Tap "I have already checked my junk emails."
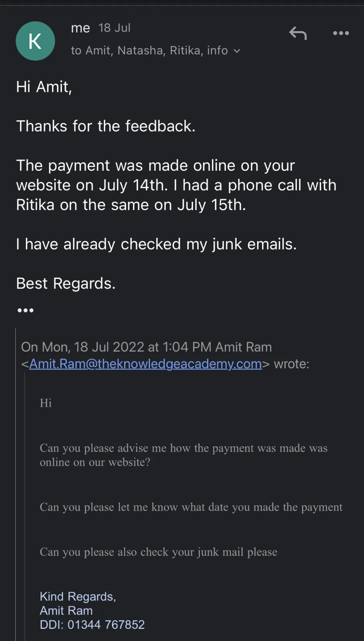This screenshot has width=364, height=641. [156, 244]
